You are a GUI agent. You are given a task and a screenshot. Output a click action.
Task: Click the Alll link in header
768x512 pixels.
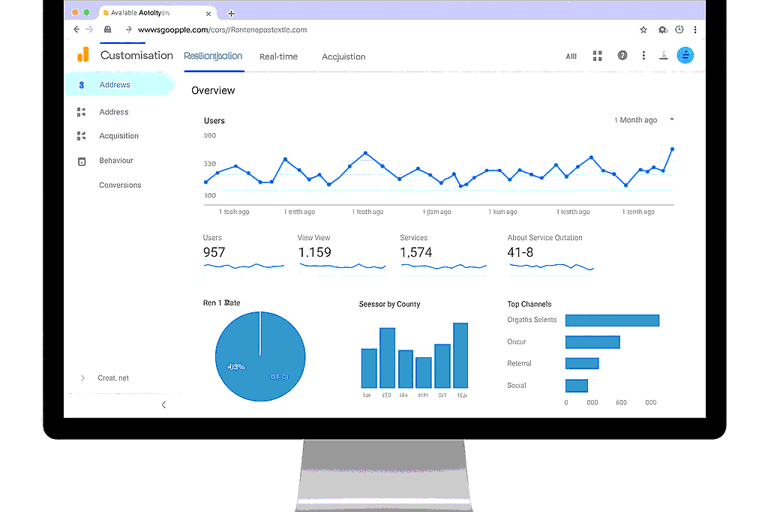coord(571,56)
